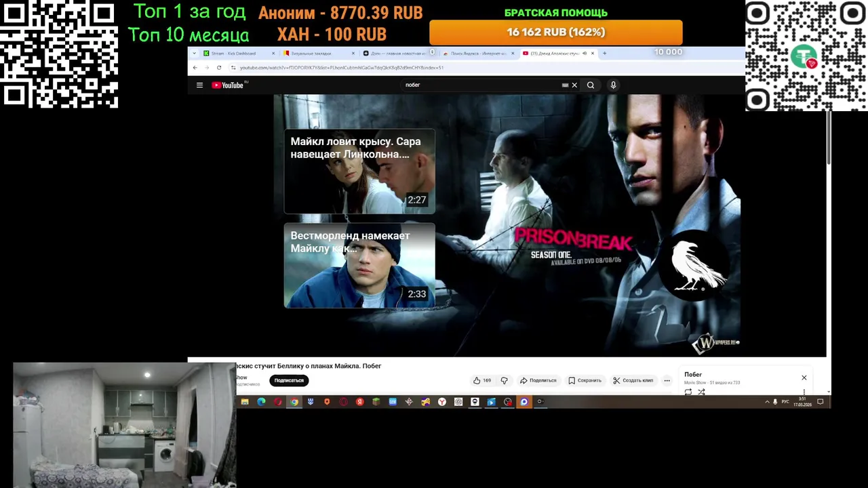
Task: Switch to Google Chrome in the taskbar
Action: pos(294,402)
